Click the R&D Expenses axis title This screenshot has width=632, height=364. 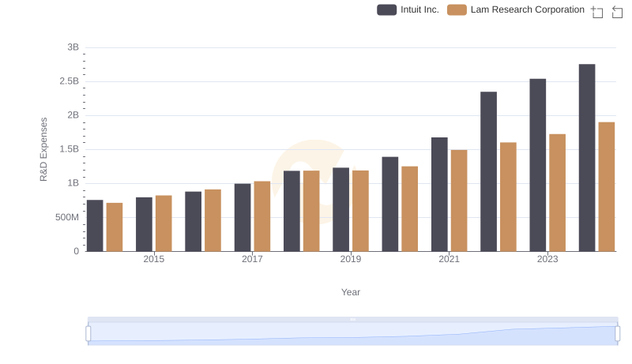click(43, 149)
